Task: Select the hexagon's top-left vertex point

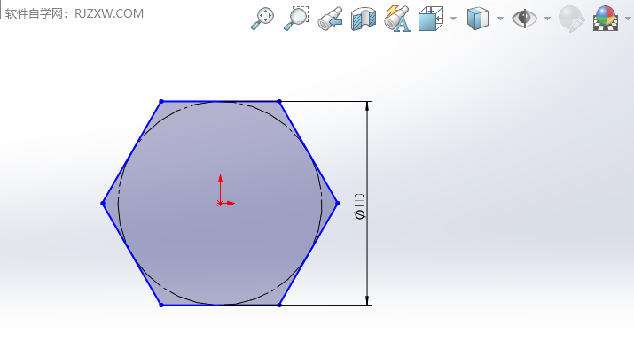Action: pyautogui.click(x=161, y=101)
